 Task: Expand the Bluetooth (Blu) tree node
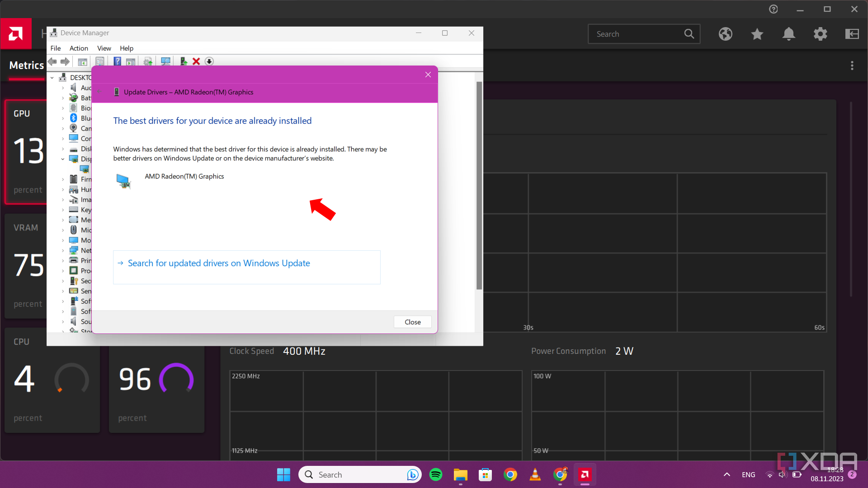click(63, 118)
